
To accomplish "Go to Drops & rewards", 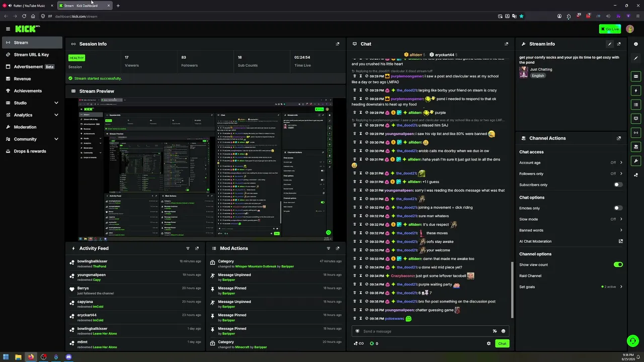I will coord(31,151).
